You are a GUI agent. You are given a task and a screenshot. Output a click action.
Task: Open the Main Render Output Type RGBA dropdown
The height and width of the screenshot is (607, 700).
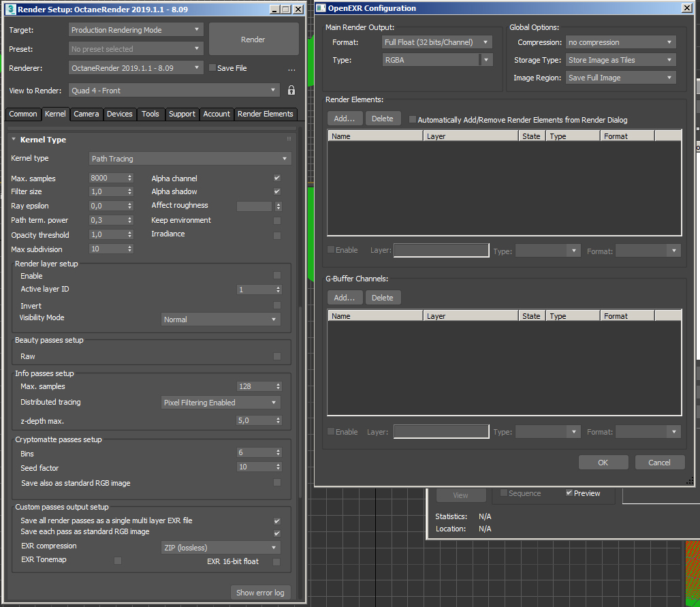[437, 60]
